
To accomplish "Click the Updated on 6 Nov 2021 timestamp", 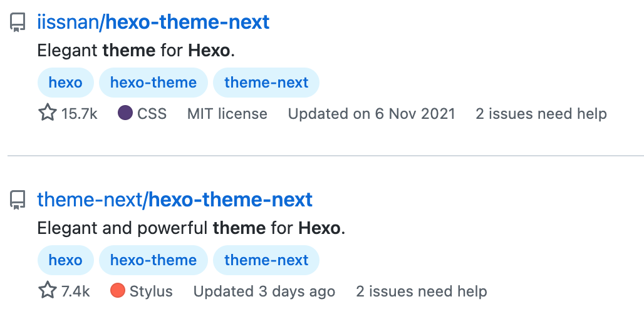I will click(x=371, y=114).
